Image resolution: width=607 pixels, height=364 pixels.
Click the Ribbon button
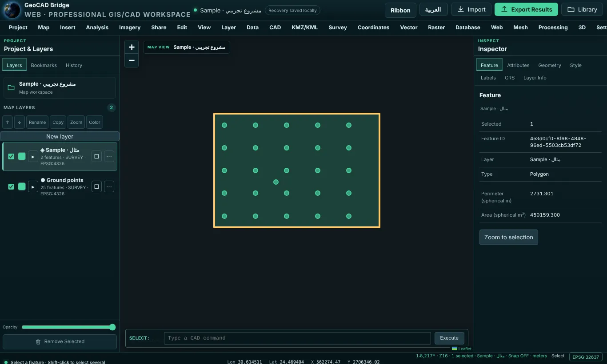[400, 10]
